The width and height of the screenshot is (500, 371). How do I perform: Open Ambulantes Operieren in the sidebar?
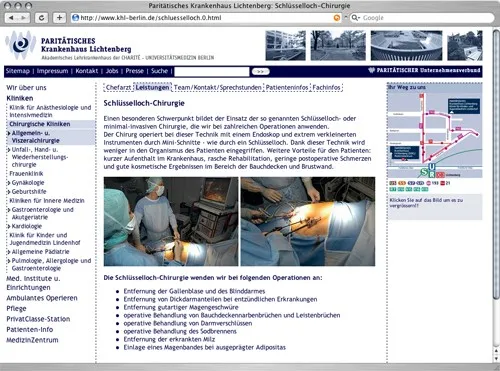42,298
